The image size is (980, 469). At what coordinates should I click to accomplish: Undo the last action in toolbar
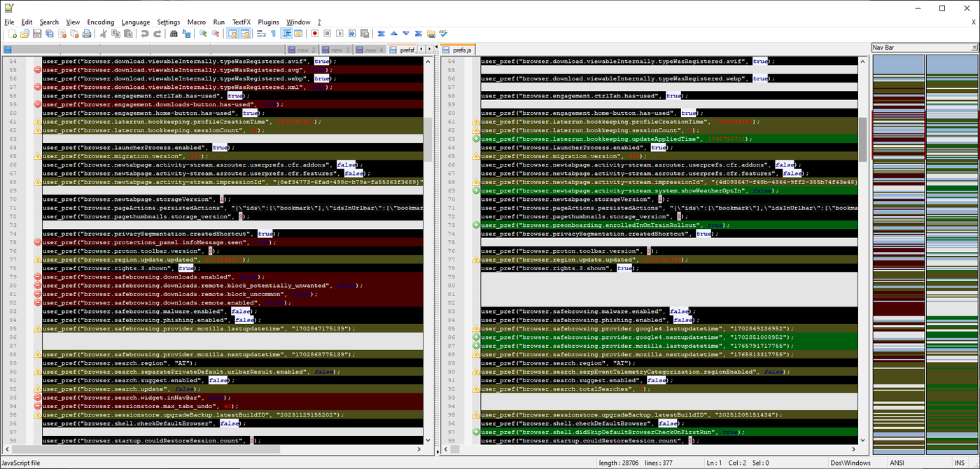coord(145,34)
